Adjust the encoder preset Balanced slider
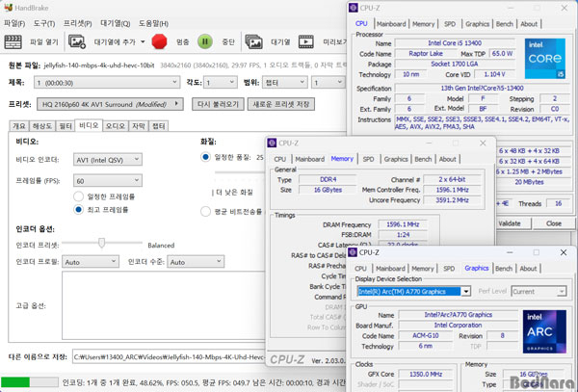Image resolution: width=578 pixels, height=392 pixels. [x=102, y=243]
